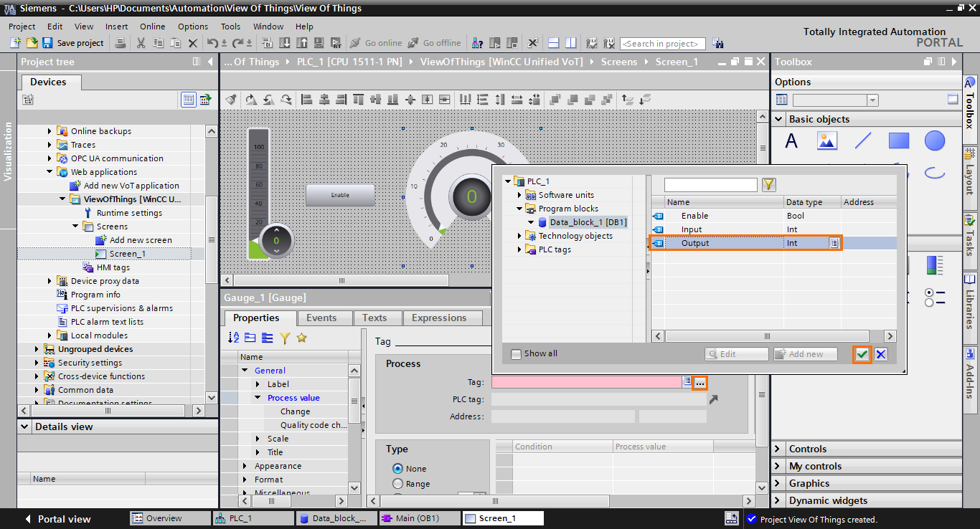The height and width of the screenshot is (529, 980).
Task: Select the Rectangle tool in Basic objects
Action: [899, 140]
